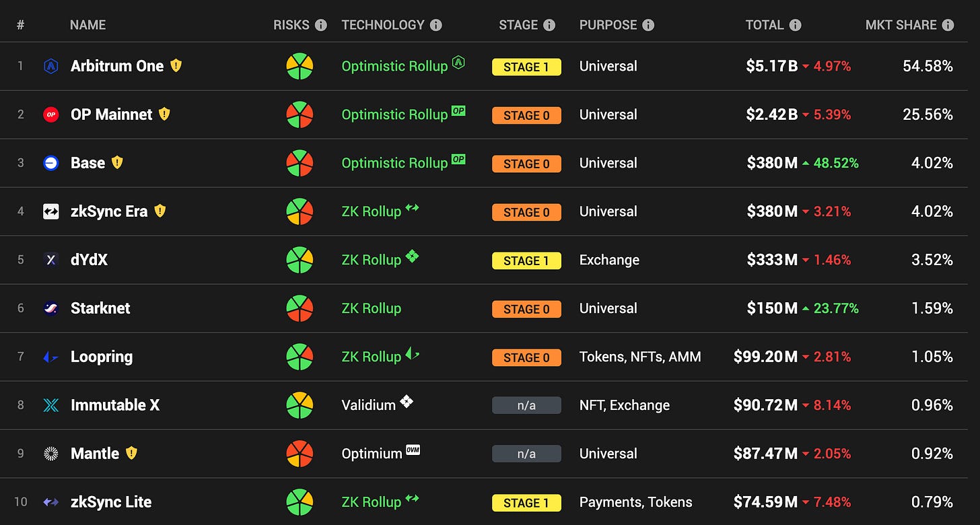The image size is (980, 525).
Task: Click the dYdX logo icon
Action: tap(51, 260)
